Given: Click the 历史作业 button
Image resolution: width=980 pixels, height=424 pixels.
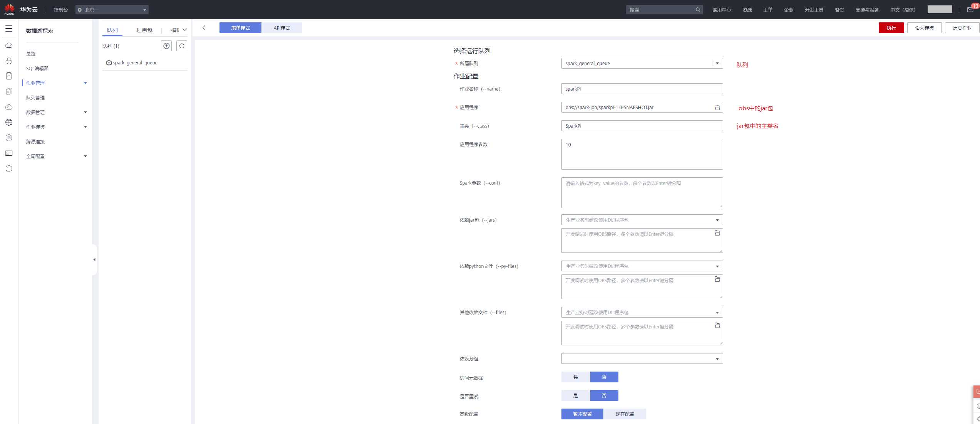Looking at the screenshot, I should tap(962, 28).
